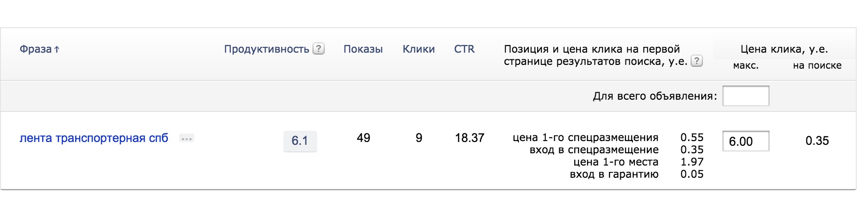Click ellipsis icon next to лента транспортерная спб
Image resolution: width=868 pixels, height=221 pixels.
187,139
